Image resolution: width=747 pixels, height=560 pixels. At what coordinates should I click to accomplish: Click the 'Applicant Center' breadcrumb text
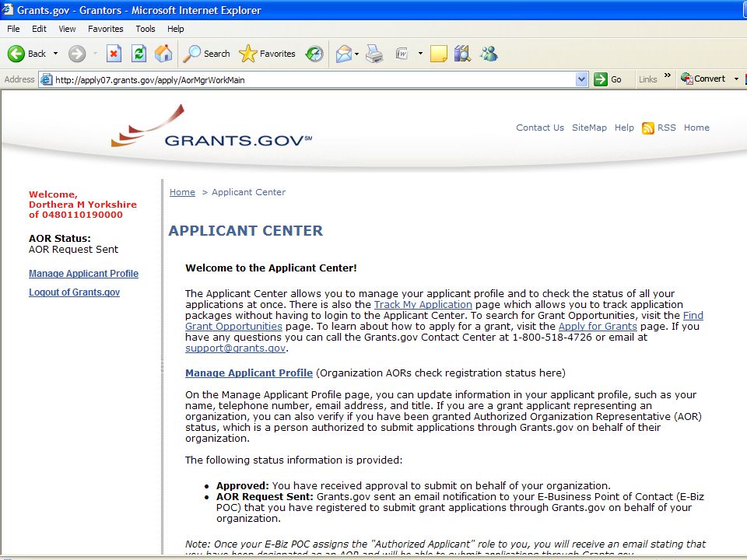click(x=249, y=192)
